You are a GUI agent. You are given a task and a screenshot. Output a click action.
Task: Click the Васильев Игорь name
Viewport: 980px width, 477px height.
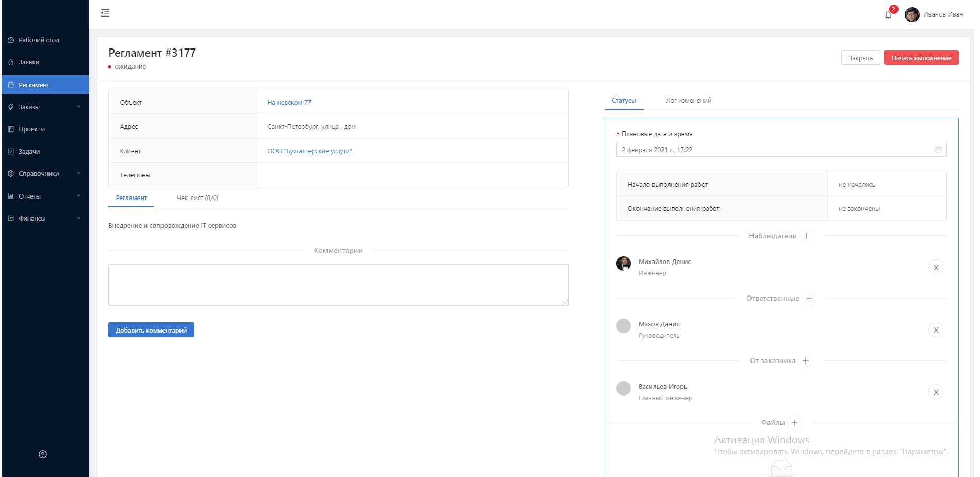point(663,387)
